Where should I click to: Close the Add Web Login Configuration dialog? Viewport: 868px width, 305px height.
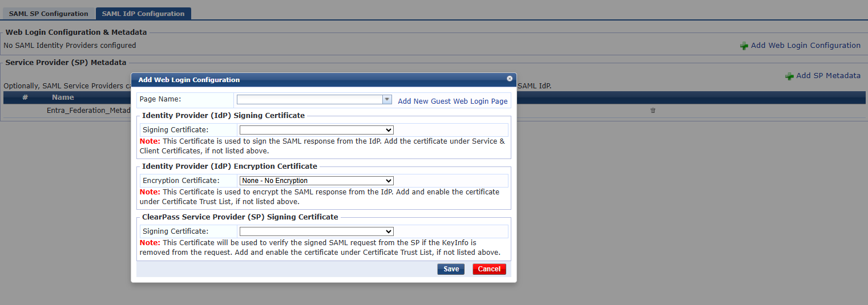[510, 79]
